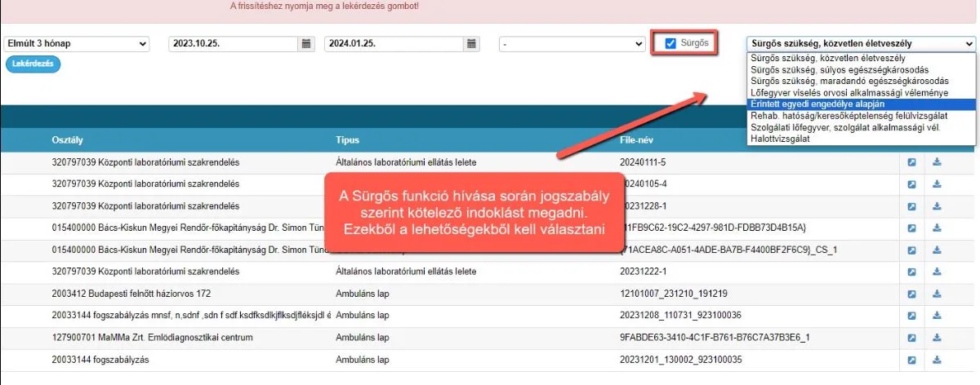Sort by the Típus column header
The height and width of the screenshot is (385, 980).
click(x=348, y=140)
